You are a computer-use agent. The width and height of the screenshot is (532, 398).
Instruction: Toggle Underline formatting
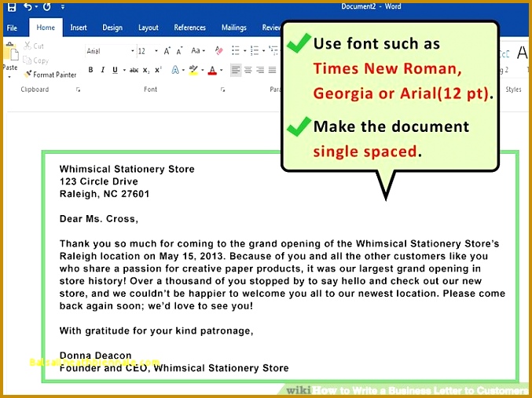(115, 70)
